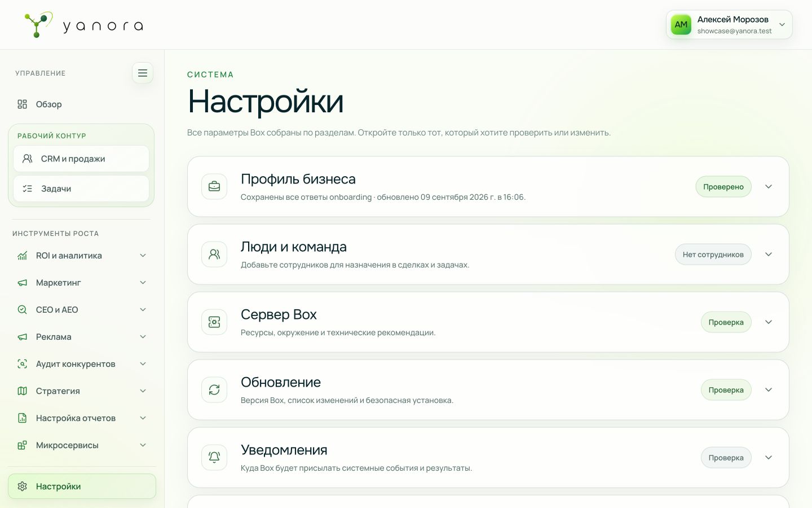
Task: Collapse the sidebar with the hamburger button
Action: pos(143,73)
